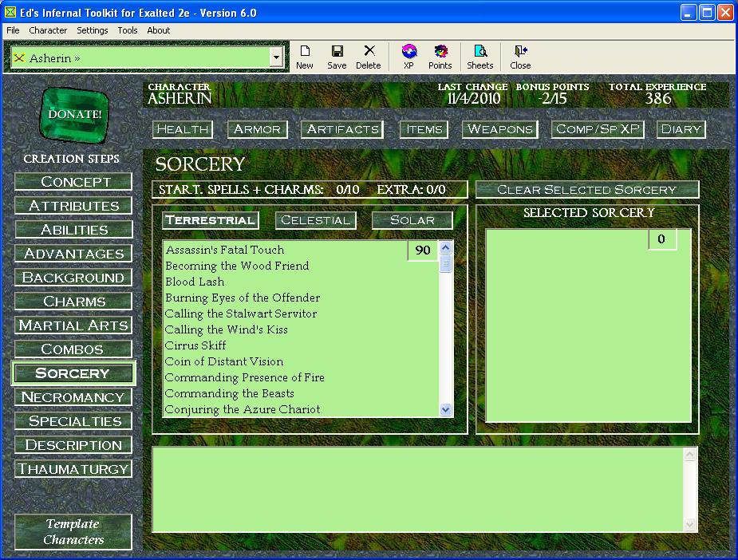Select the spell Coin of Distant Vision
The image size is (738, 560).
click(224, 362)
